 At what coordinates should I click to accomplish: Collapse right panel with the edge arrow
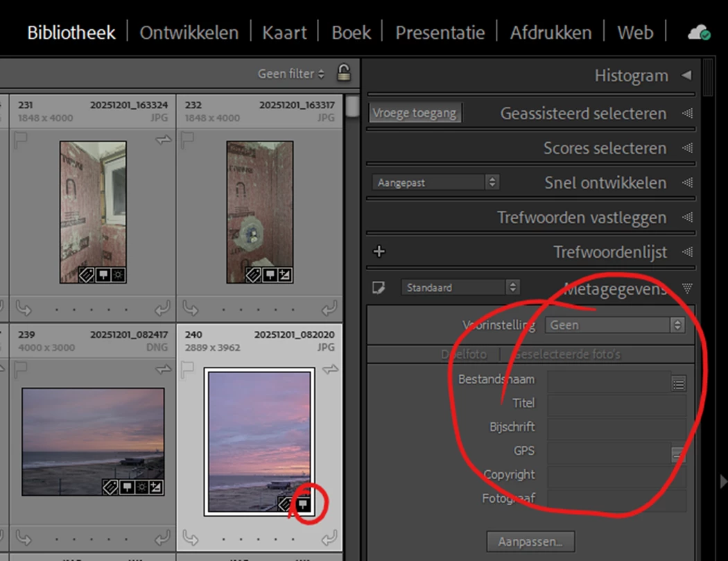coord(723,481)
